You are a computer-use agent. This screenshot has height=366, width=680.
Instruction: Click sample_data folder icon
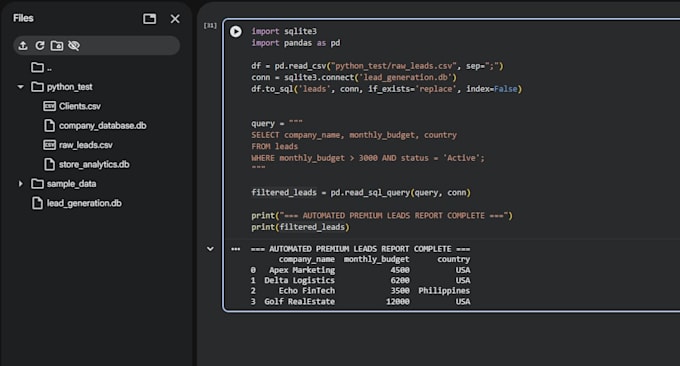pos(37,184)
